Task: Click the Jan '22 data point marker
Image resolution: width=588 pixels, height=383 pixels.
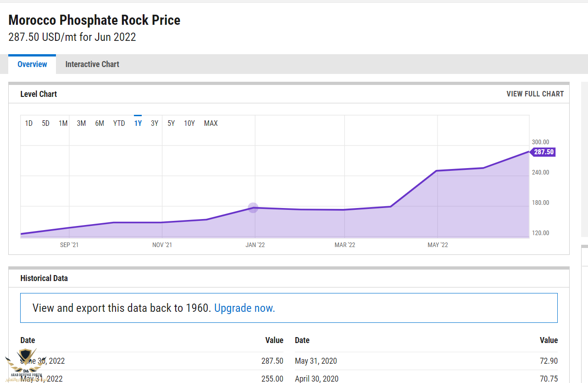Action: pos(253,208)
